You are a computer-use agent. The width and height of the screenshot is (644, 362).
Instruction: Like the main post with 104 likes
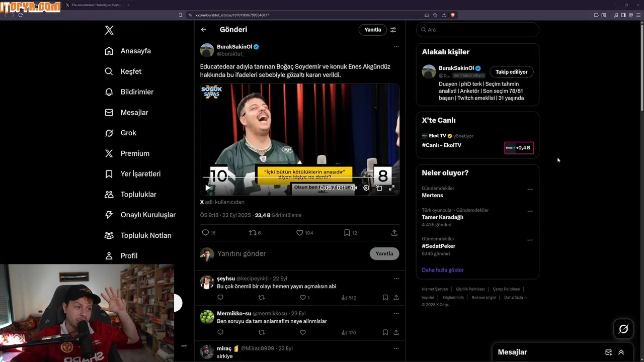click(304, 233)
